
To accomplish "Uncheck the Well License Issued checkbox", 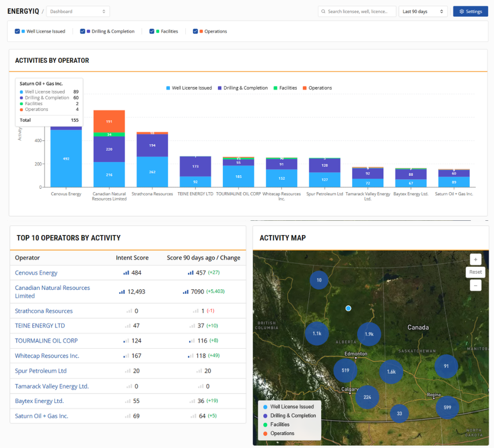I will coord(17,31).
